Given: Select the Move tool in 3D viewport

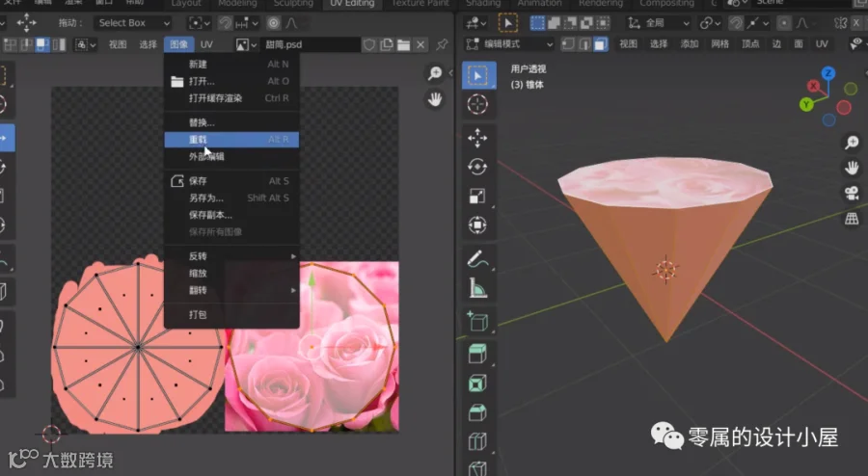Looking at the screenshot, I should tap(477, 138).
